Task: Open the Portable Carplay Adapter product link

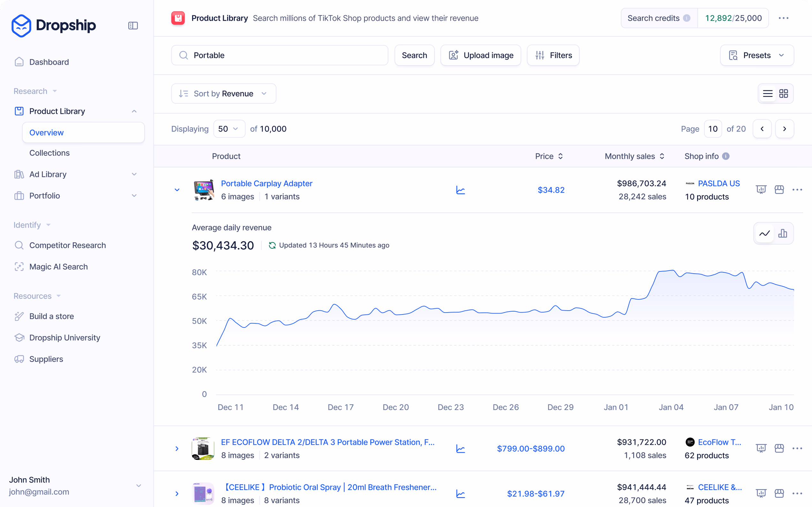Action: pos(267,183)
